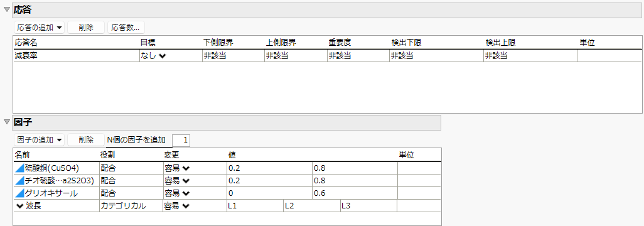
Task: Click the 応答名 column header
Action: tap(26, 42)
